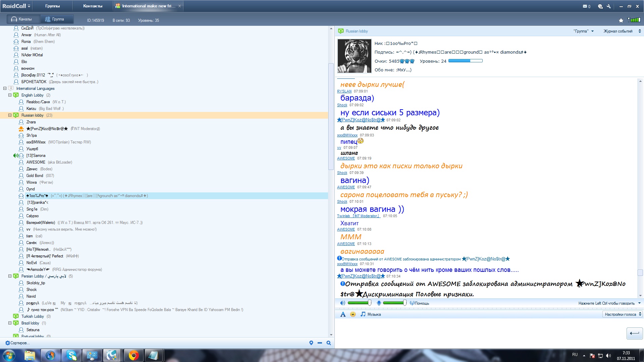
Task: Collapse the Russian lobby channel
Action: [10, 115]
